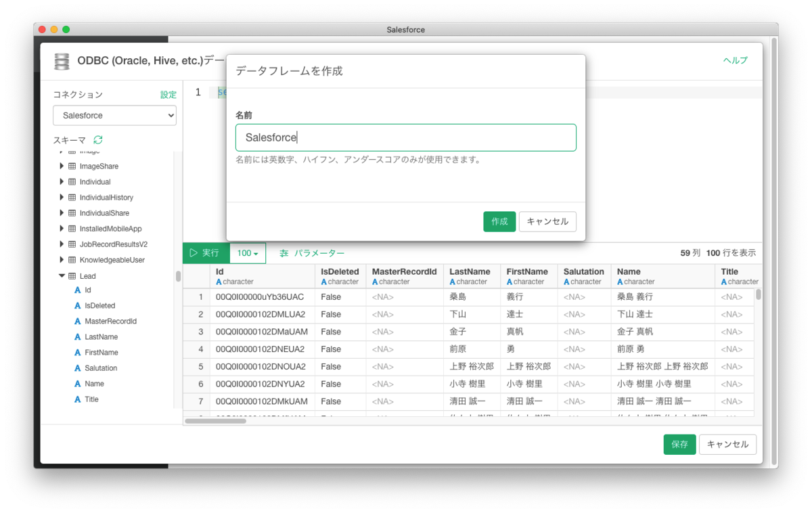Viewport: 812px width, 513px height.
Task: Click the type icon under the LastName column header
Action: (453, 282)
